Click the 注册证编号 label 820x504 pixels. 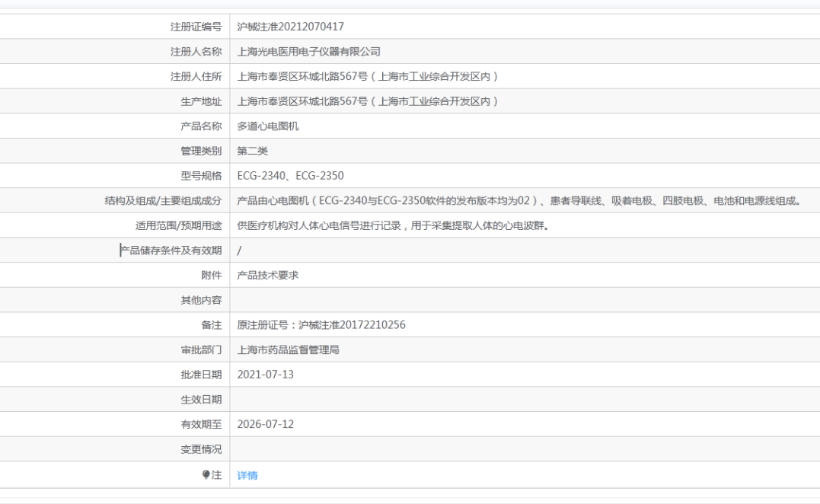(196, 27)
